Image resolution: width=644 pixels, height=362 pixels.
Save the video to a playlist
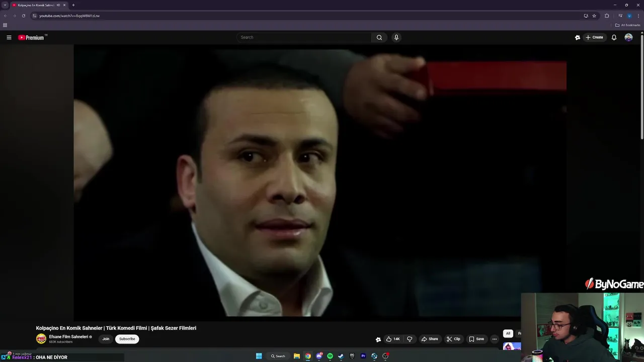pos(476,339)
